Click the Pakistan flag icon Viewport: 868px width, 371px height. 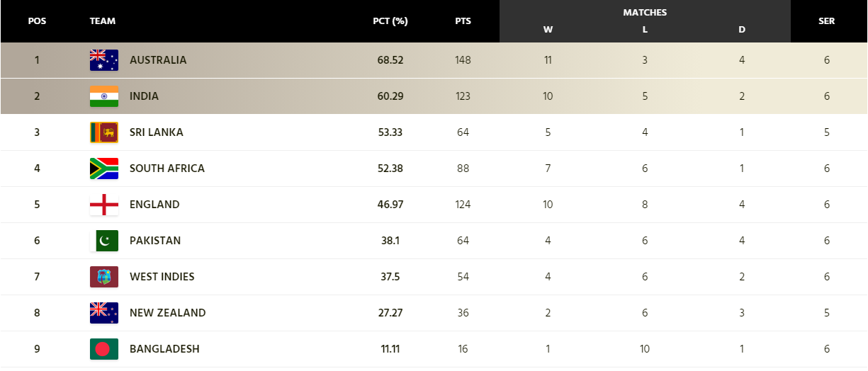click(x=104, y=241)
